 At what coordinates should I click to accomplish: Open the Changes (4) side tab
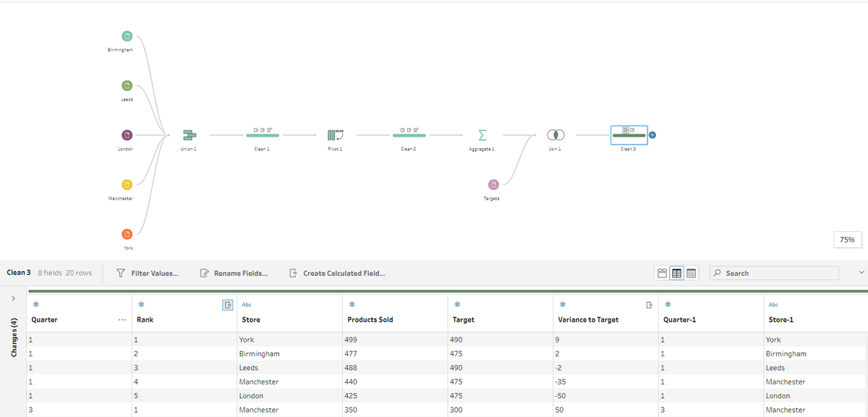pos(14,336)
